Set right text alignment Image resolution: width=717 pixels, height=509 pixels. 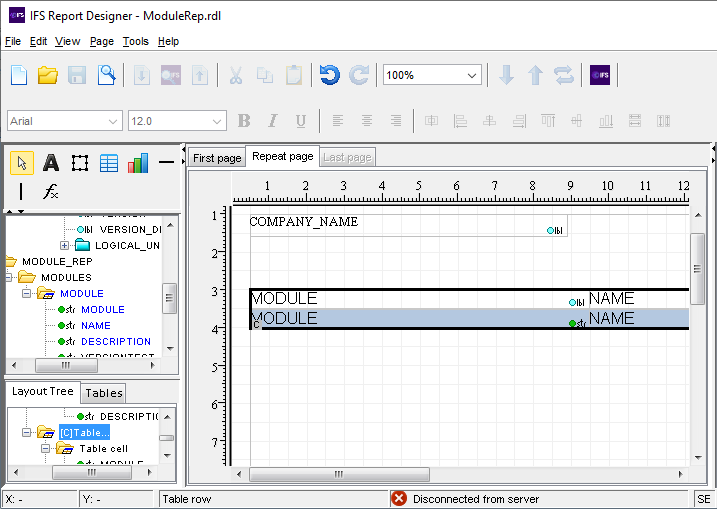tap(396, 121)
